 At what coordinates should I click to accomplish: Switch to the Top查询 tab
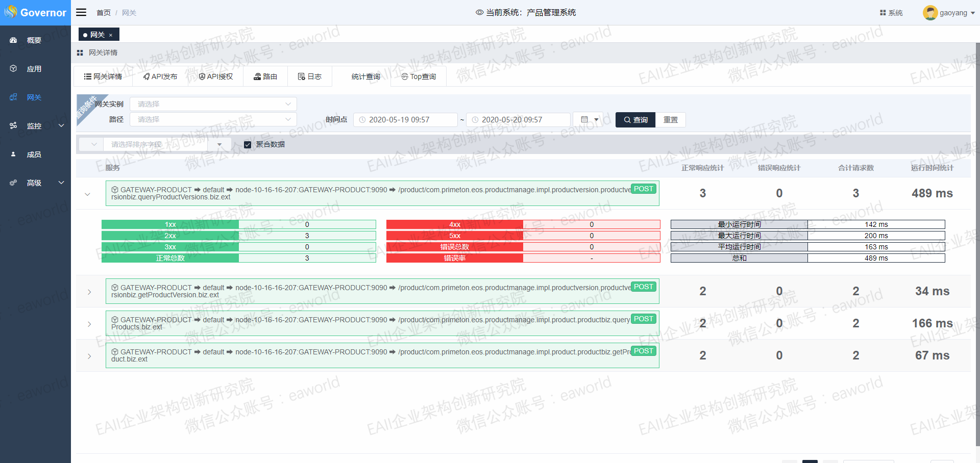(419, 76)
